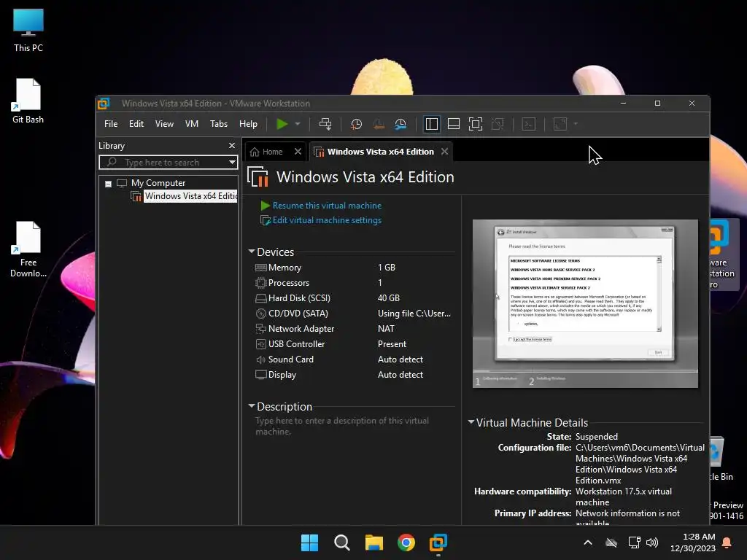Click the Hard Disk (SCSI) device row
Viewport: 747px width, 560px height.
pos(354,298)
